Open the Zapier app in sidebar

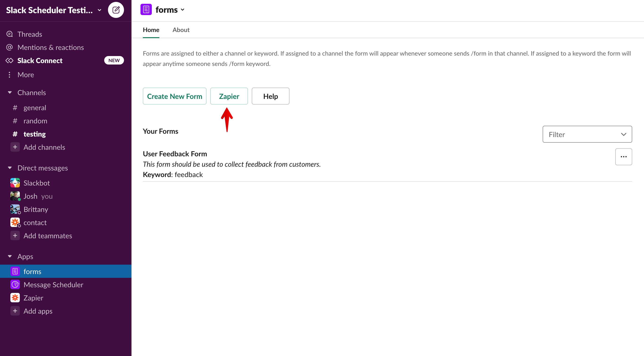coord(33,298)
